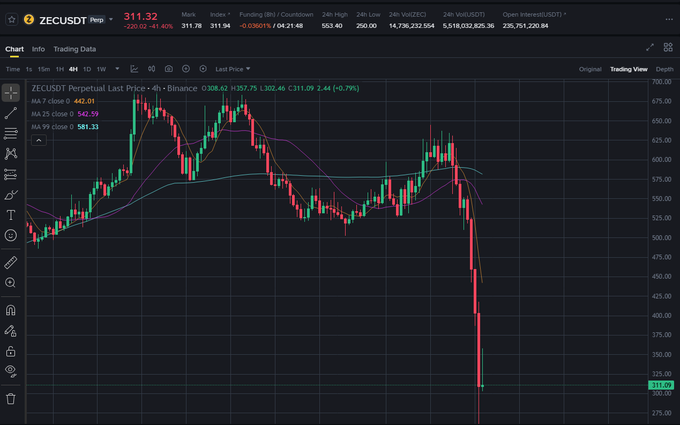Toggle hide all drawings eye icon
The width and height of the screenshot is (680, 425).
pyautogui.click(x=11, y=371)
